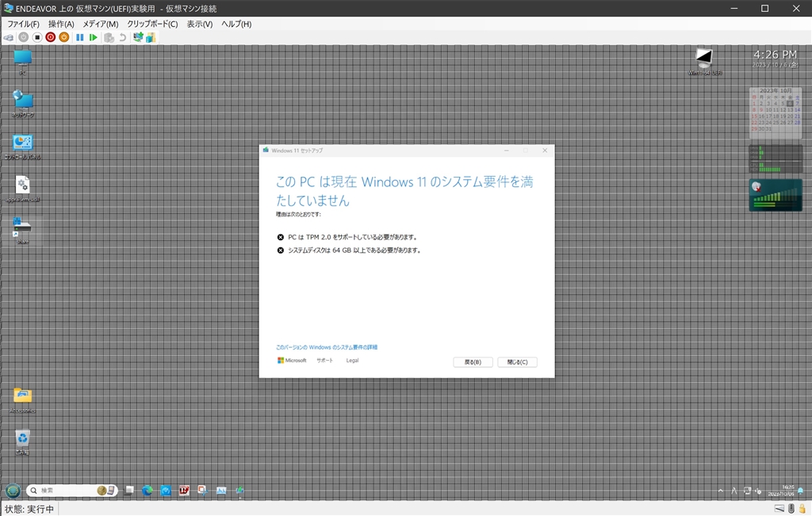
Task: Open the メディア(M) menu
Action: click(x=101, y=24)
